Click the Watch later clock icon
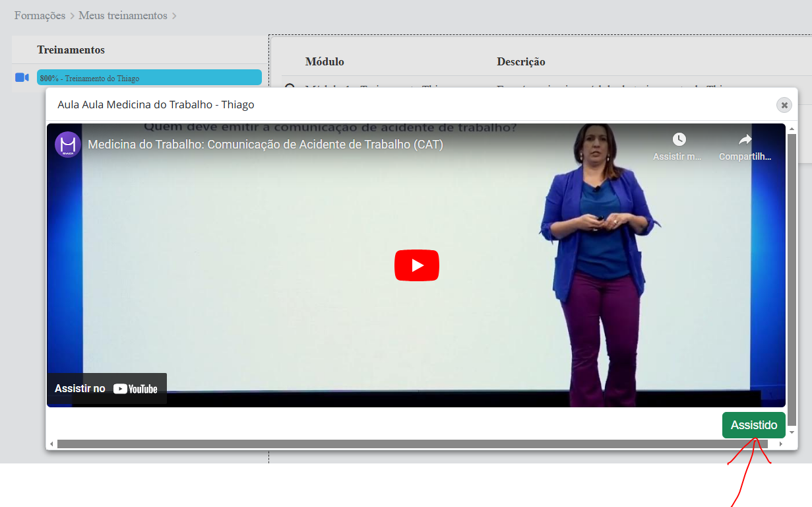The height and width of the screenshot is (507, 812). (679, 139)
